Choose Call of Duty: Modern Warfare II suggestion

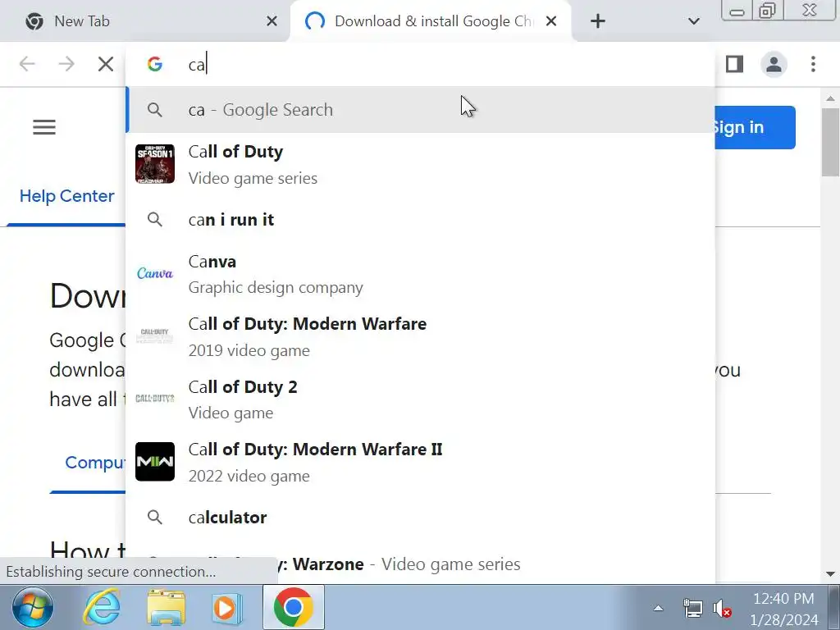(x=421, y=462)
